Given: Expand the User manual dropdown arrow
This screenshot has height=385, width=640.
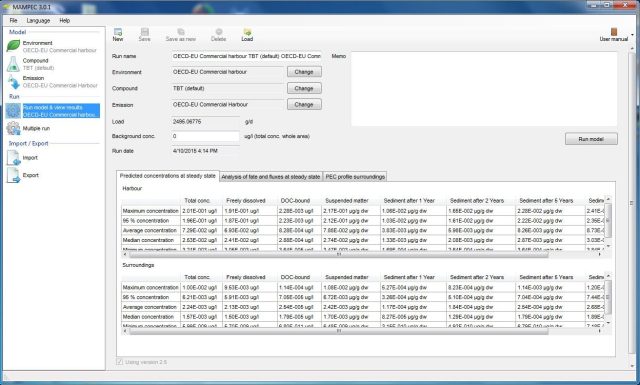Looking at the screenshot, I should click(632, 35).
